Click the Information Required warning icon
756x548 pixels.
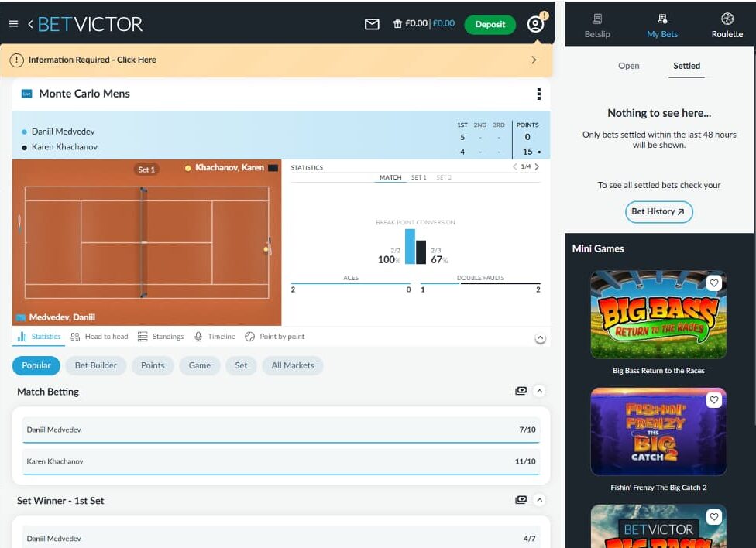(17, 60)
